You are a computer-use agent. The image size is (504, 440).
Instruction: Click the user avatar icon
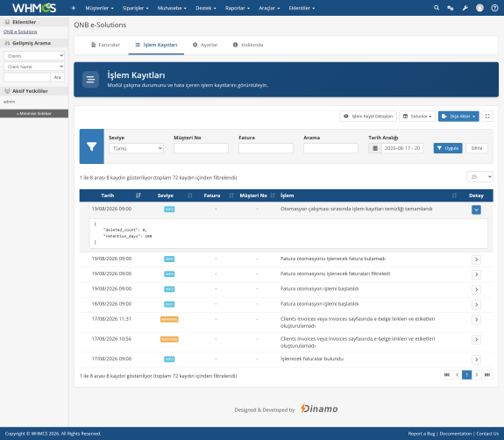(x=479, y=8)
